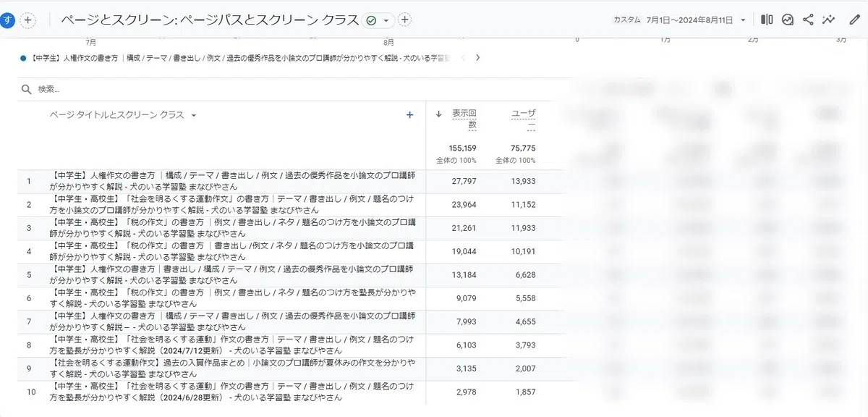Open the comparison view columns icon
The image size is (868, 417).
pyautogui.click(x=767, y=20)
